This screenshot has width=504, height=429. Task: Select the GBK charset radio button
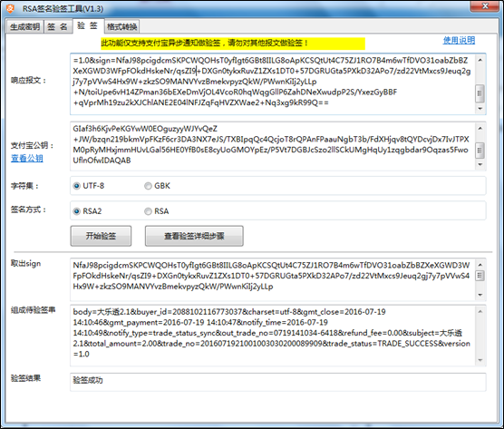coord(148,186)
